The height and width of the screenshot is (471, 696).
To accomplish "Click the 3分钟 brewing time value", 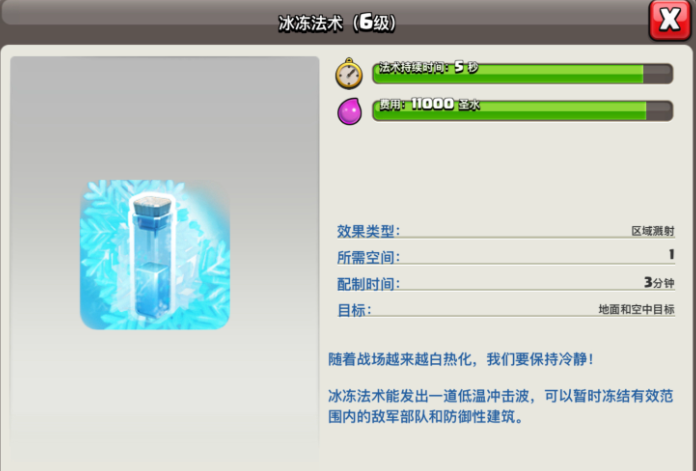I will [x=659, y=283].
